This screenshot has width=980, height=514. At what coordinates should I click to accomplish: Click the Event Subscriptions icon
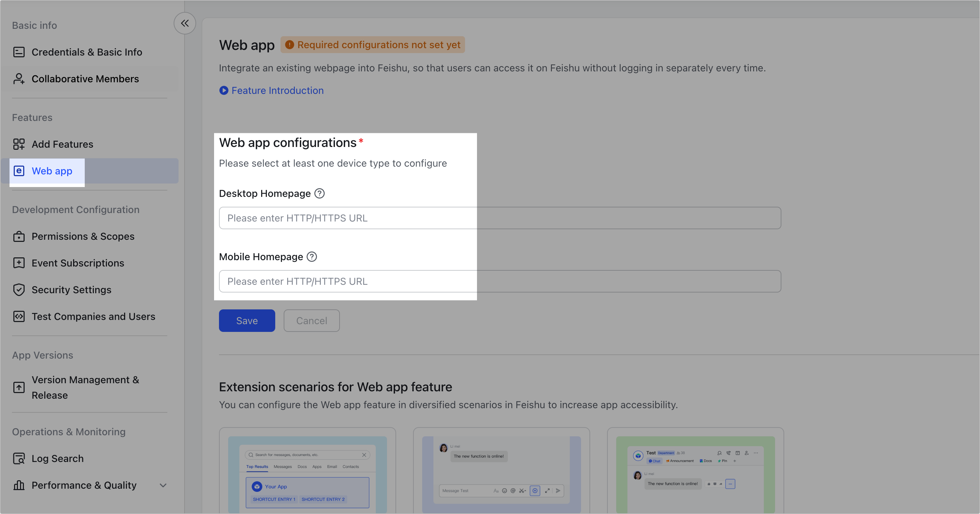(19, 263)
